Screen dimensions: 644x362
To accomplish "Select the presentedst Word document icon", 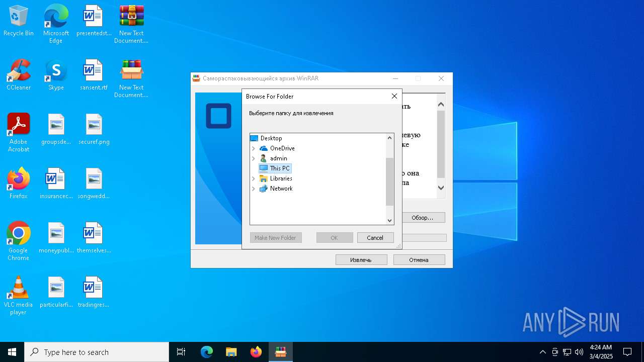I will 94,21.
